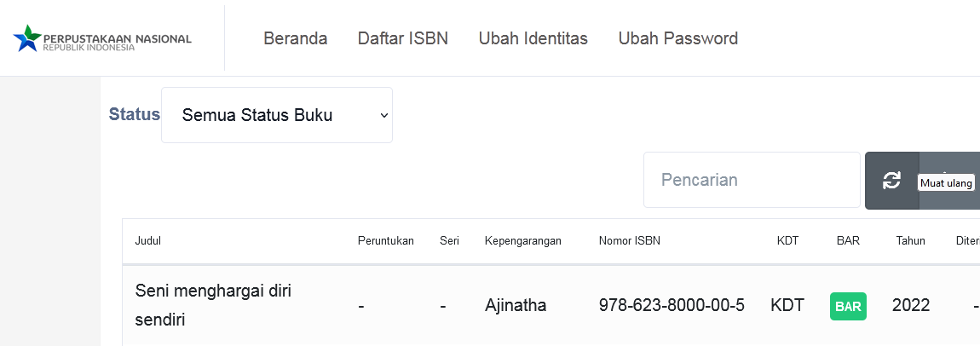The width and height of the screenshot is (980, 346).
Task: Click the green BAR barcode badge
Action: click(848, 306)
